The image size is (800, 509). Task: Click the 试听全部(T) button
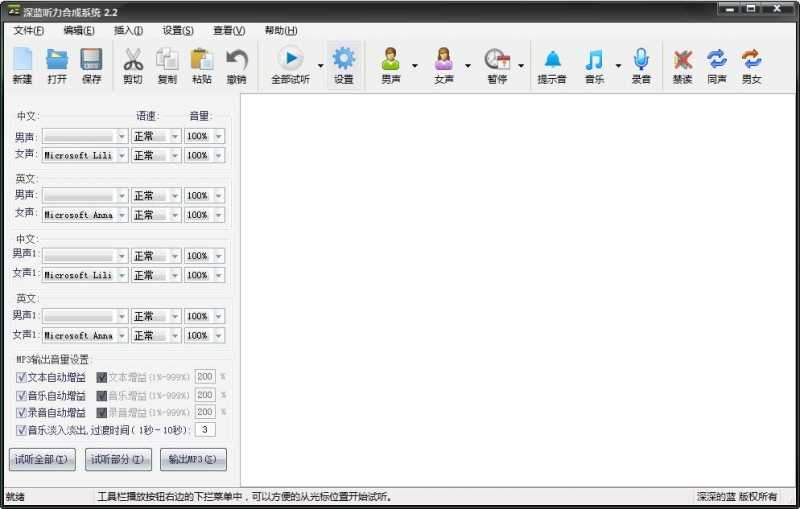tap(42, 460)
